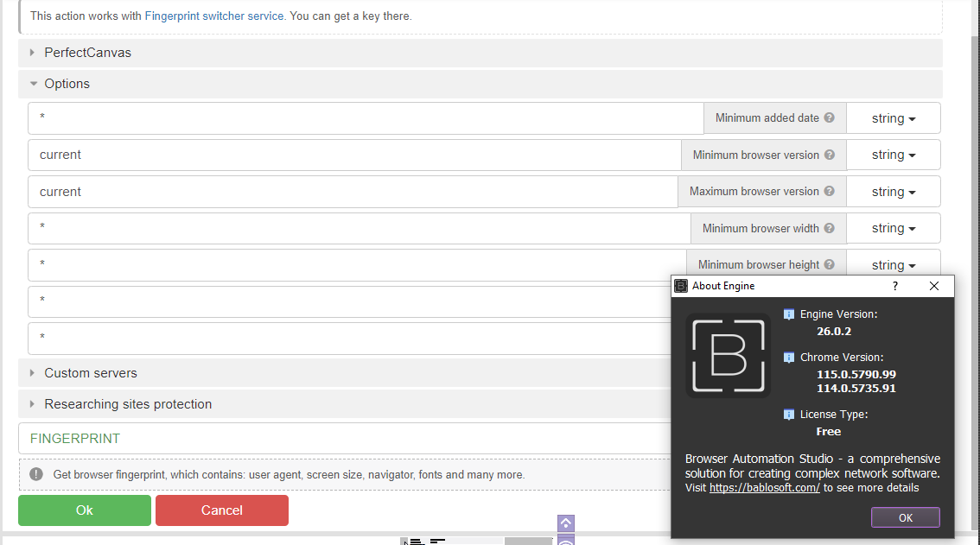Open the string type dropdown for Minimum added date

(893, 117)
